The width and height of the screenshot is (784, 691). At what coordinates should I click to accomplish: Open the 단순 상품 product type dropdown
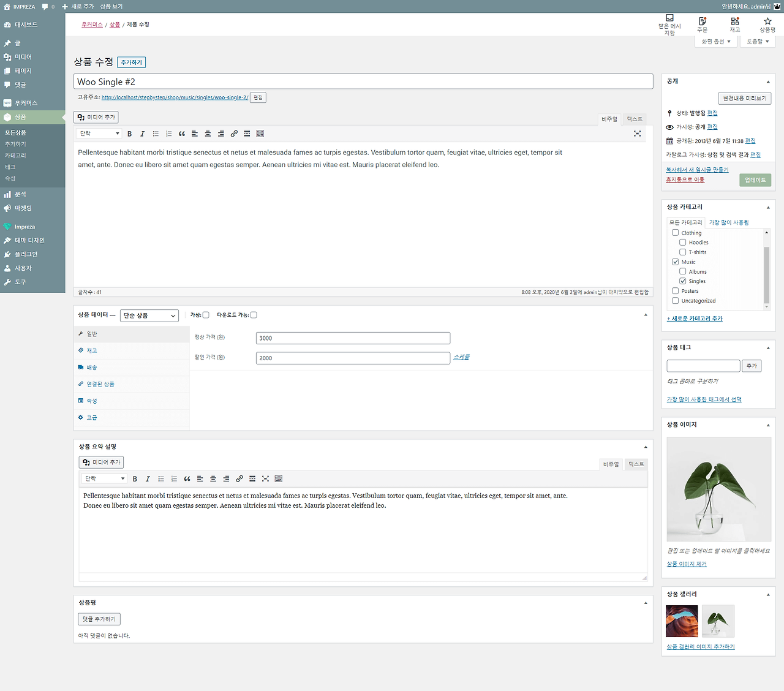coord(149,315)
